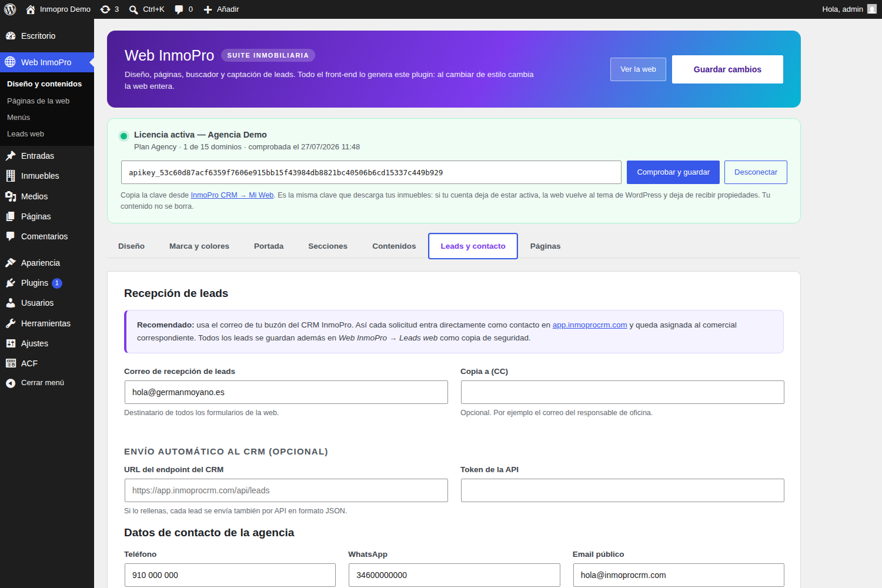
Task: Click the Añadir plus icon
Action: pyautogui.click(x=208, y=9)
